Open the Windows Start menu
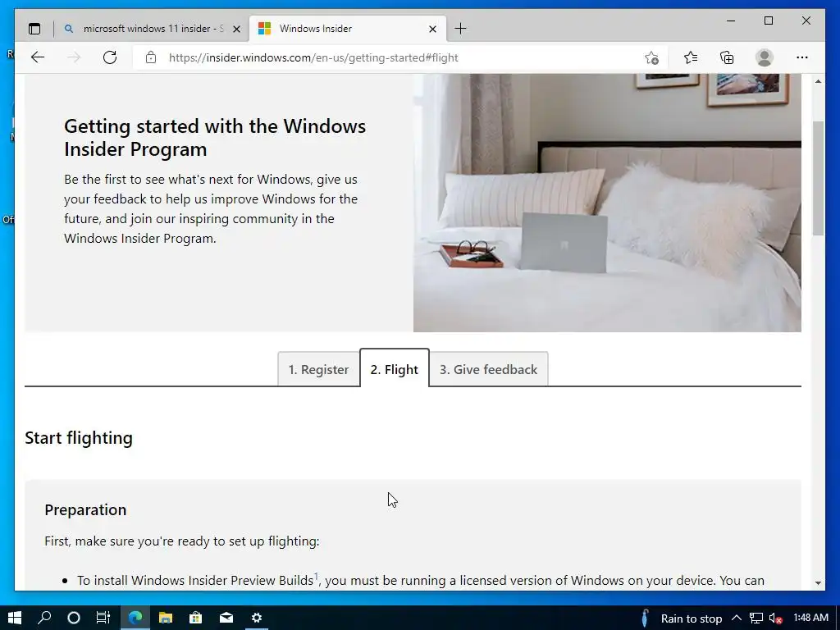 pos(15,618)
